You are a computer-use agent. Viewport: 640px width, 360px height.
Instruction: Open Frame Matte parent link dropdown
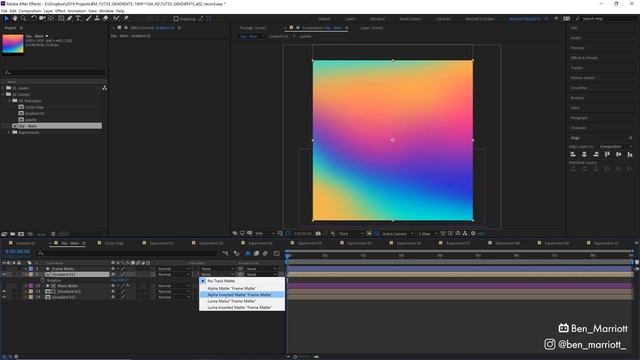(x=262, y=269)
